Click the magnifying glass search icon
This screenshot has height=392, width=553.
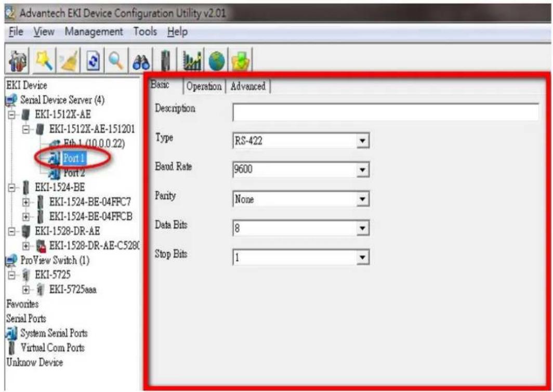pos(116,61)
